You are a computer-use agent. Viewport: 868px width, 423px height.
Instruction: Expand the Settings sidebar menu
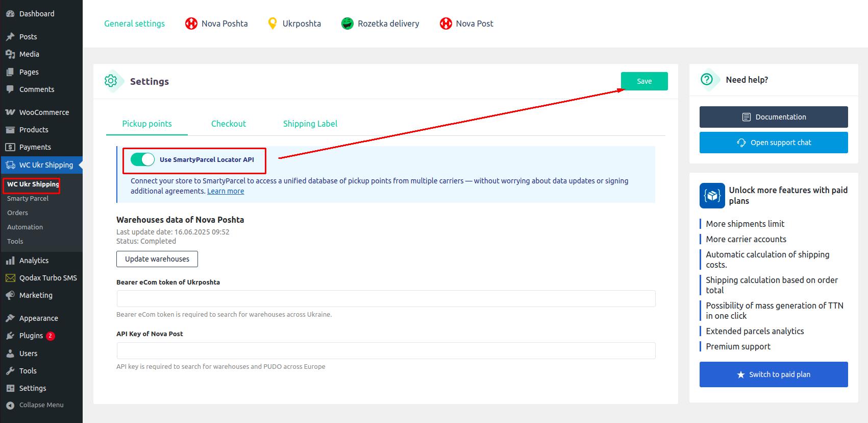pyautogui.click(x=33, y=388)
